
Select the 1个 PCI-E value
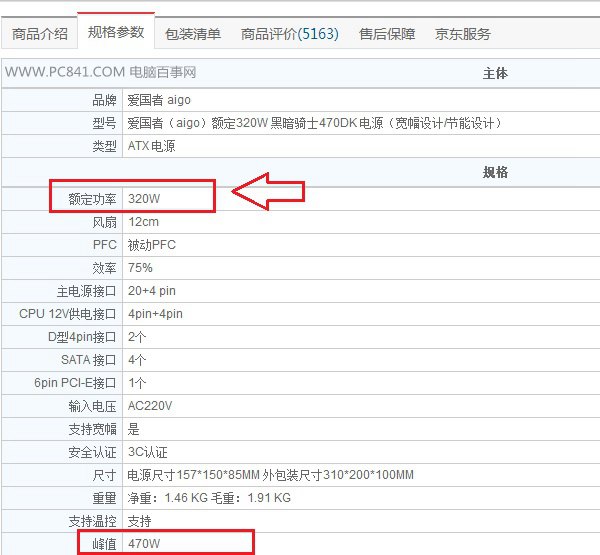137,383
